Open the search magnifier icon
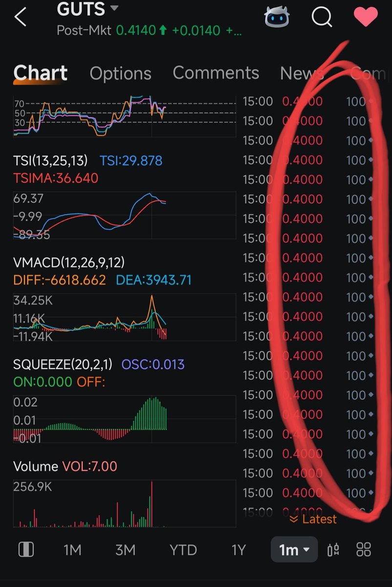Image resolution: width=392 pixels, height=587 pixels. click(322, 17)
